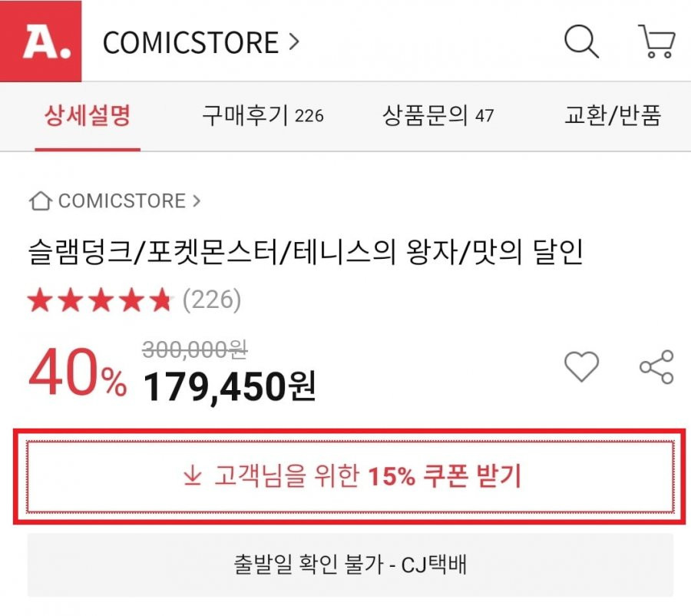Click the (226) review count link
691x616 pixels.
(212, 300)
